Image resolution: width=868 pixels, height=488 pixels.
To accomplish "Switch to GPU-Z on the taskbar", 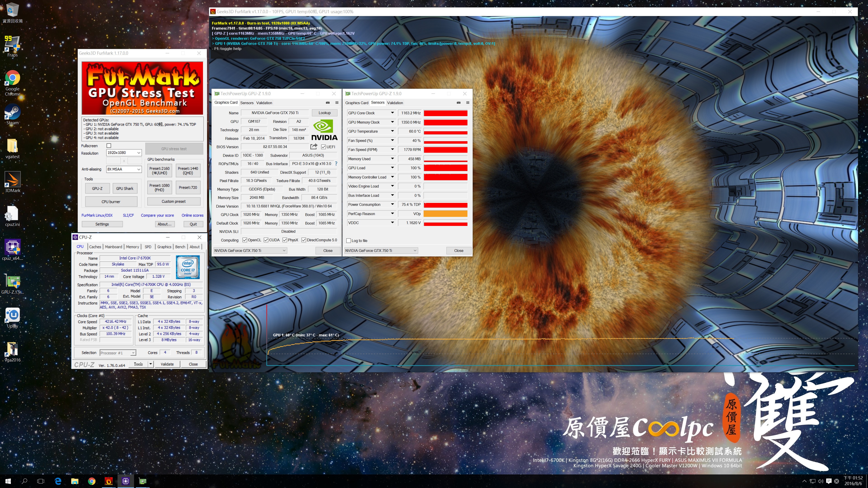I will coord(143,481).
